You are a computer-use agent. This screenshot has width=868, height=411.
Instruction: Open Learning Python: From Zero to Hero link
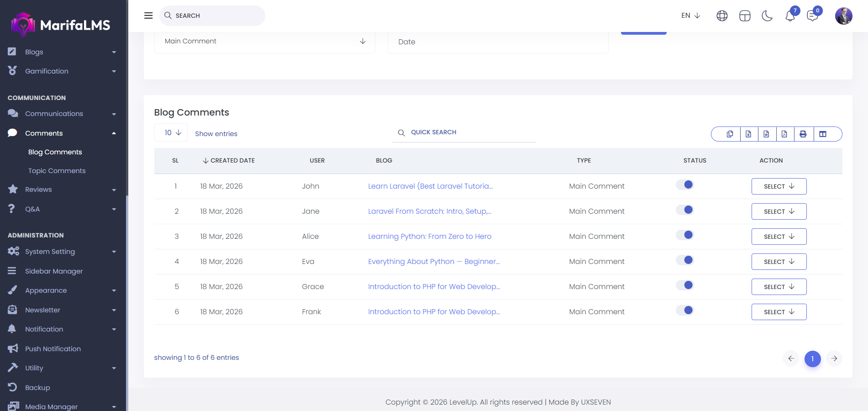429,237
